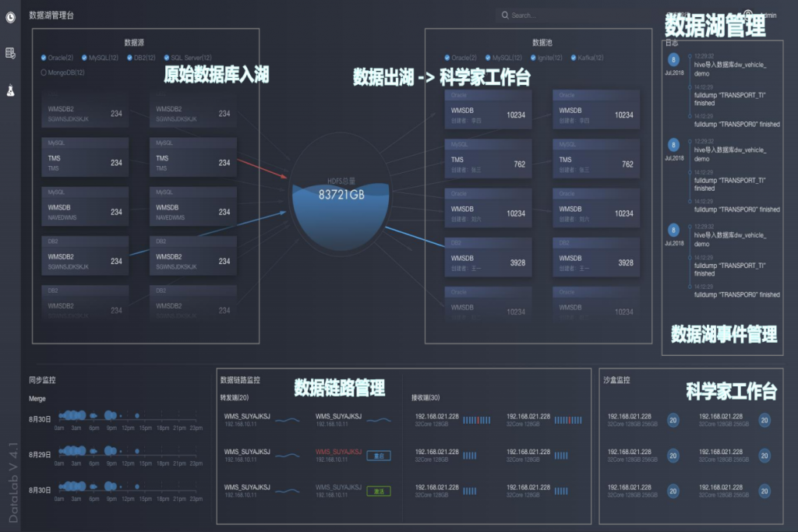The height and width of the screenshot is (532, 798).
Task: Uncheck the Oracle(2) data source filter
Action: [x=44, y=58]
